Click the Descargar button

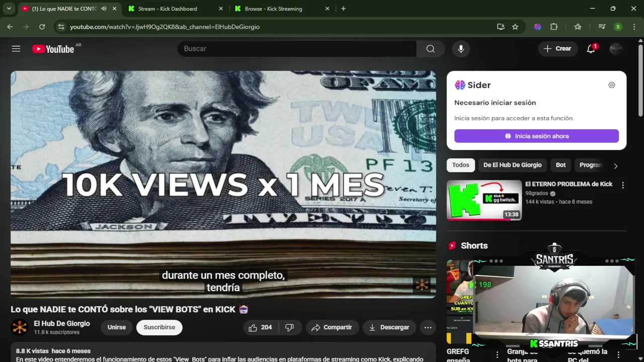click(389, 327)
